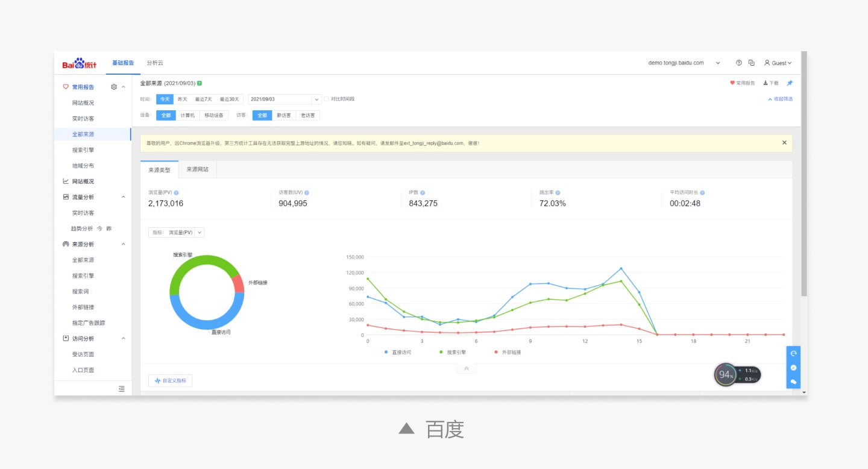Click the 今 shortcut beside 趋势分析
This screenshot has height=469, width=868.
tap(99, 228)
